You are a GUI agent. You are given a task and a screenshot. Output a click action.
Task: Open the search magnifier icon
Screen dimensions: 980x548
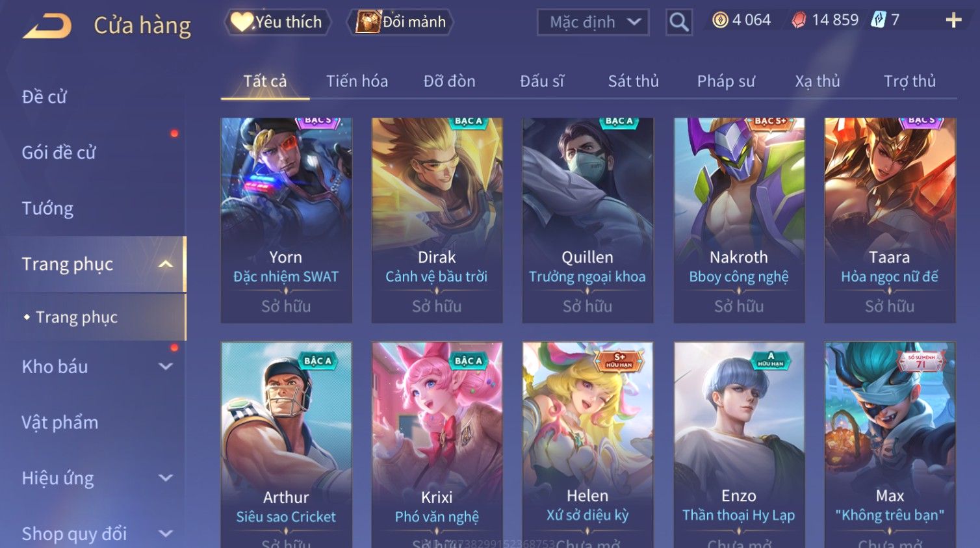(678, 22)
